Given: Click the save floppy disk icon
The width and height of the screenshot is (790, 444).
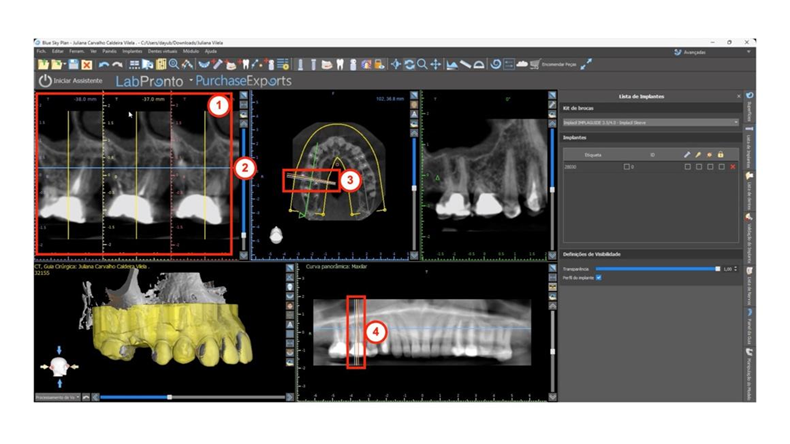Looking at the screenshot, I should [x=72, y=64].
